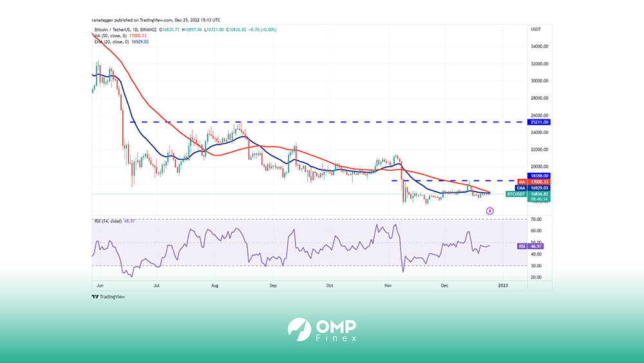Click the USDT currency label
Image resolution: width=644 pixels, height=363 pixels.
click(536, 30)
